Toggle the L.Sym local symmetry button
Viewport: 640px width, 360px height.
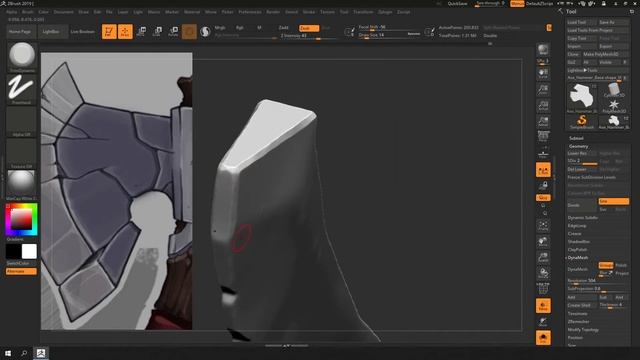pyautogui.click(x=543, y=170)
